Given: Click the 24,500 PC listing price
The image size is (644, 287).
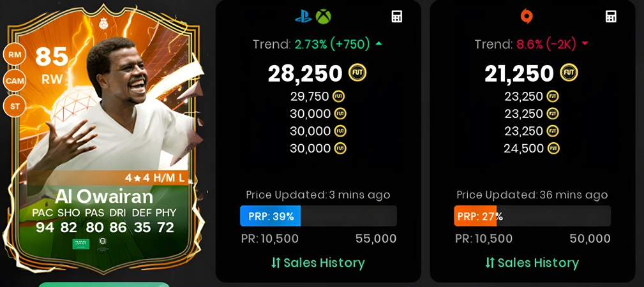Looking at the screenshot, I should click(x=523, y=148).
